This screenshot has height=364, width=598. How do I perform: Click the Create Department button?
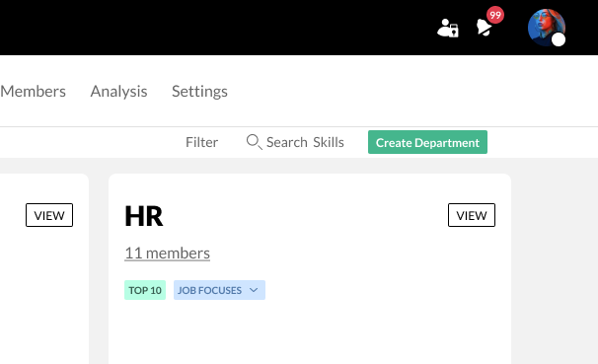pyautogui.click(x=427, y=142)
